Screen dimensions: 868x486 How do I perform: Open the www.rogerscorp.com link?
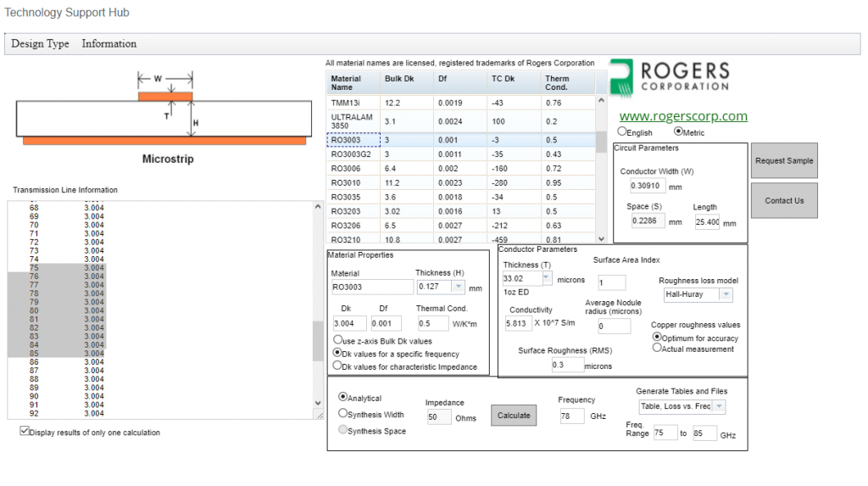[x=683, y=116]
